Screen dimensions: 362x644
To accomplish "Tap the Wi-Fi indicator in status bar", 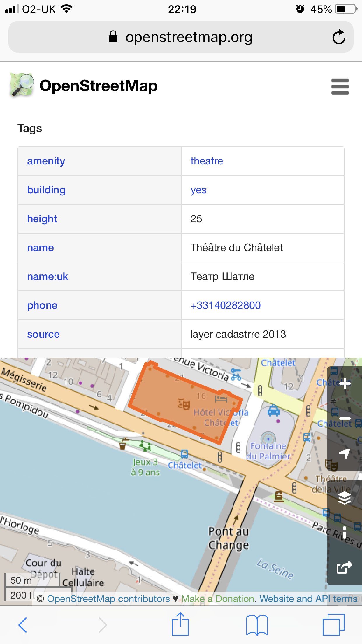I will (67, 9).
